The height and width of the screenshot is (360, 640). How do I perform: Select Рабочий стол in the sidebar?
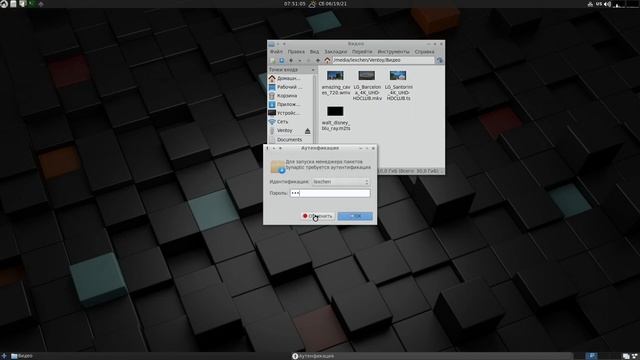pos(289,87)
